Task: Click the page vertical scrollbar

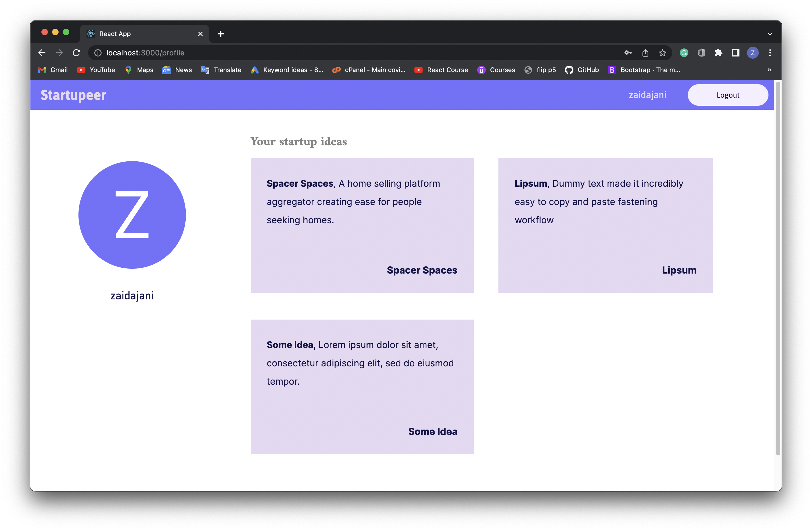Action: click(x=778, y=266)
